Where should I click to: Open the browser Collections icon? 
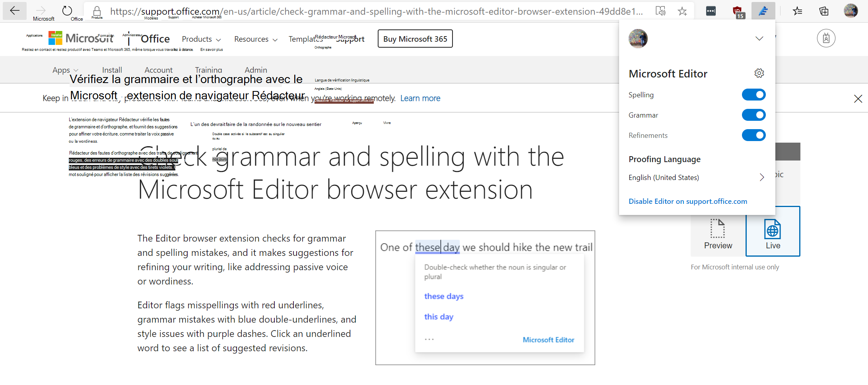pyautogui.click(x=823, y=11)
